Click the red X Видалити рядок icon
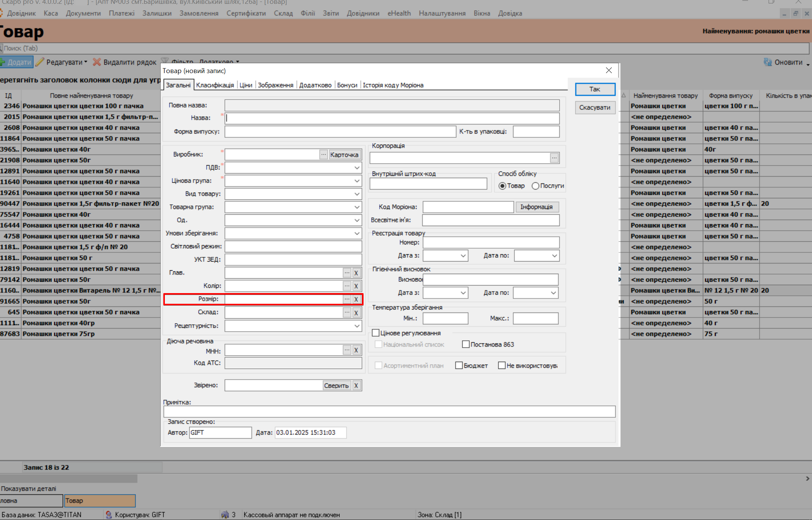 pos(97,62)
